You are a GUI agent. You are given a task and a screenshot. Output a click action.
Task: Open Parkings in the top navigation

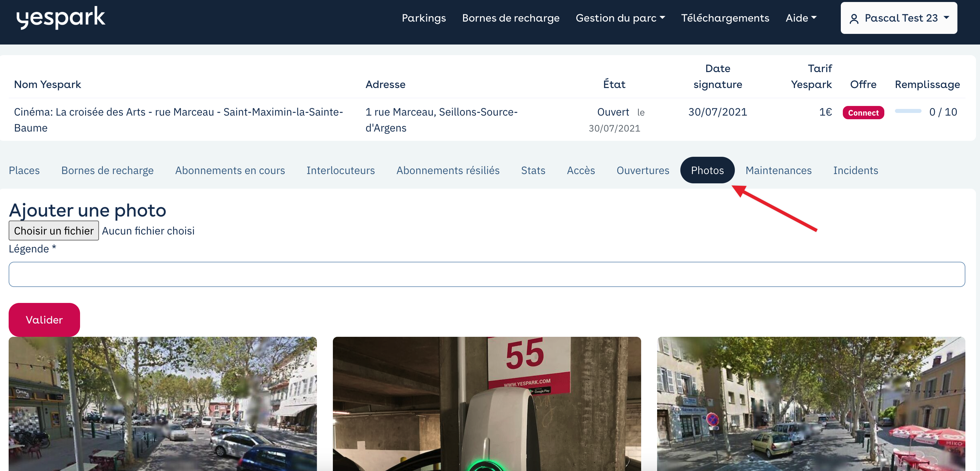(x=424, y=18)
